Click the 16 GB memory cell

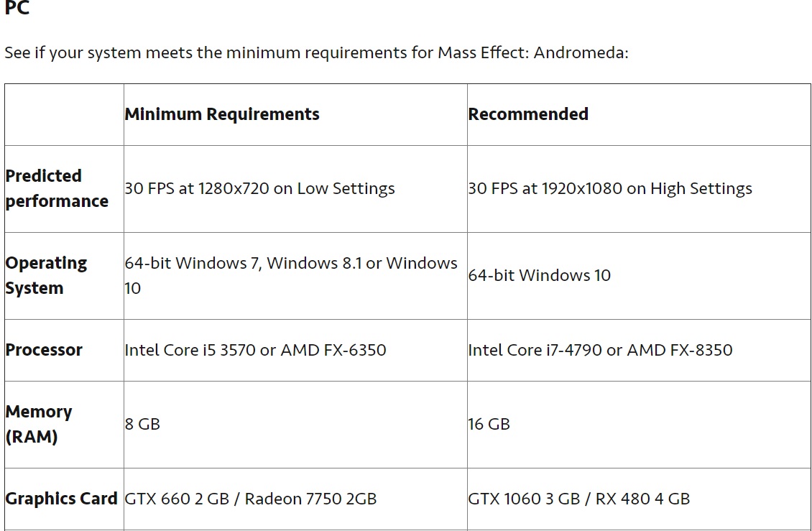pos(489,424)
